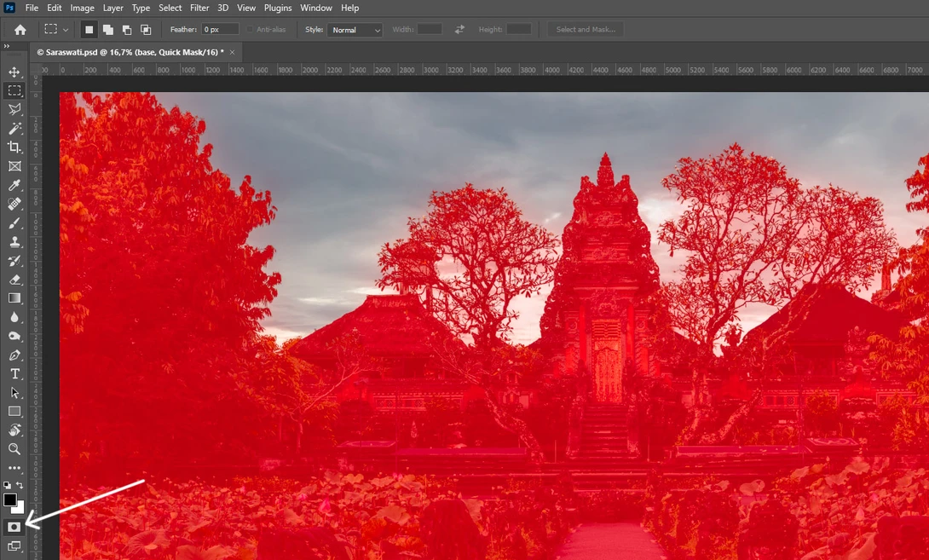
Task: Open the Edit Toolbar ellipsis menu
Action: tap(14, 468)
